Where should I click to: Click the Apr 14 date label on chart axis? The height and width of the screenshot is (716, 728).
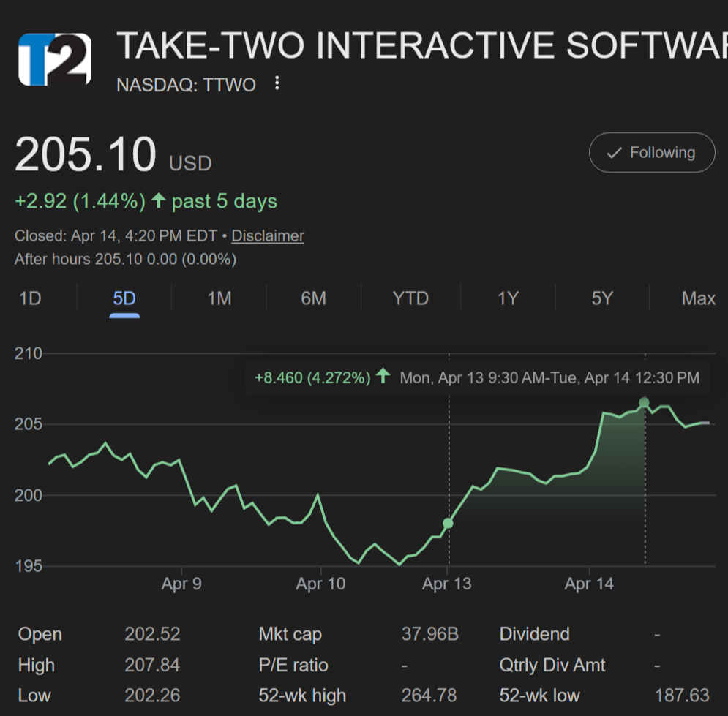coord(589,584)
